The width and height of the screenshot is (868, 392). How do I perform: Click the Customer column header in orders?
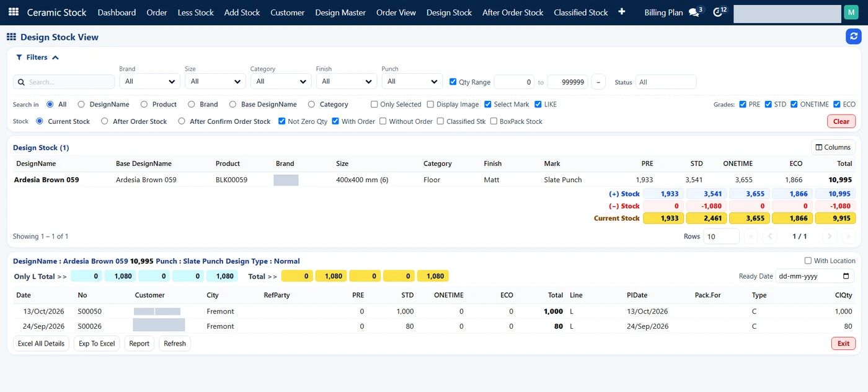149,295
